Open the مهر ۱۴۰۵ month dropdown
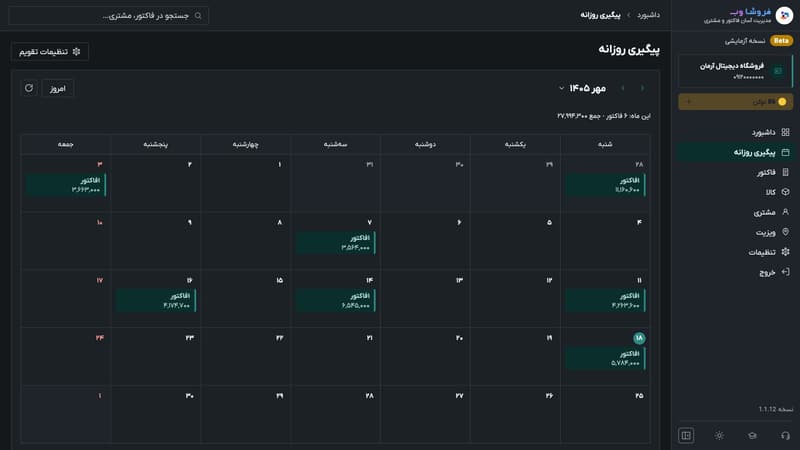Viewport: 800px width, 450px height. 582,88
